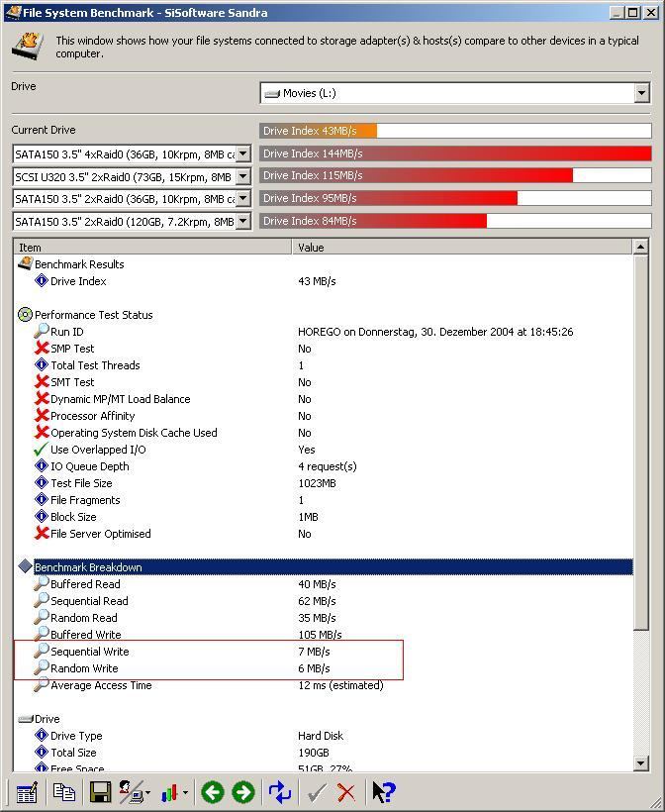This screenshot has height=812, width=665.
Task: Click the red X icon beside SMP Test
Action: (42, 348)
